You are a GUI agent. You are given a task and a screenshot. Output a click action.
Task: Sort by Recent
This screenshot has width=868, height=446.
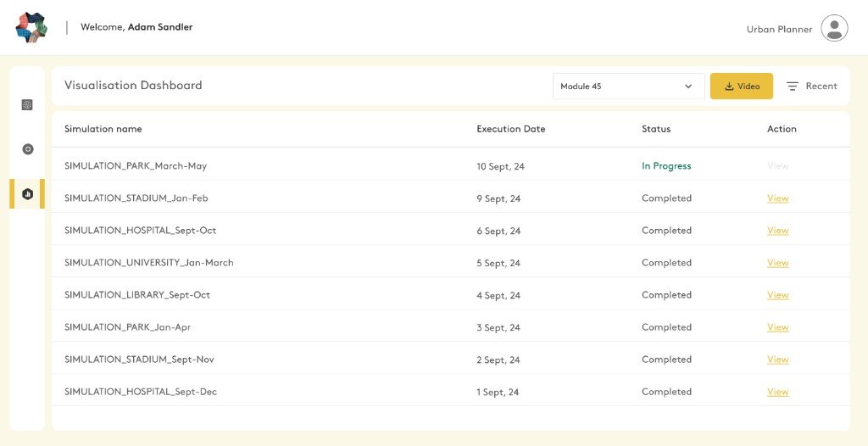[821, 86]
